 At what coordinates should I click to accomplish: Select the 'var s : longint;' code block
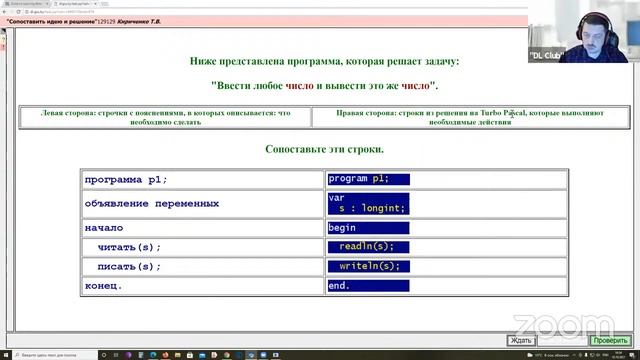click(369, 203)
